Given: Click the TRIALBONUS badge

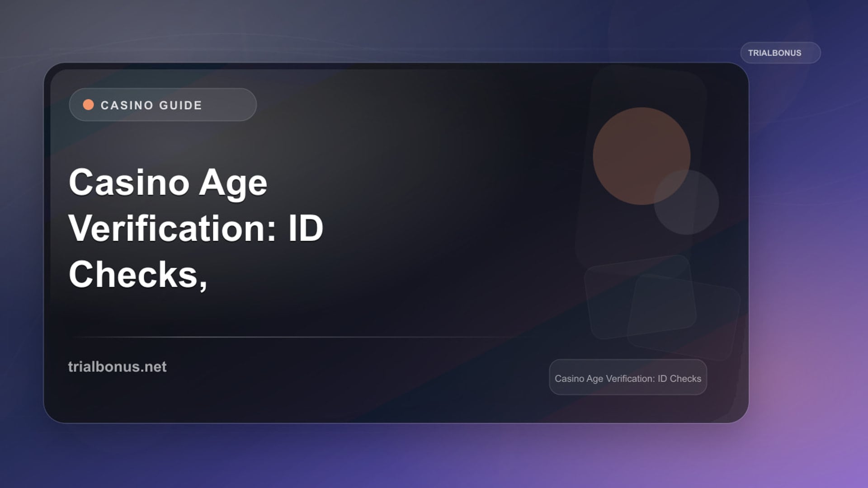Looking at the screenshot, I should click(780, 53).
